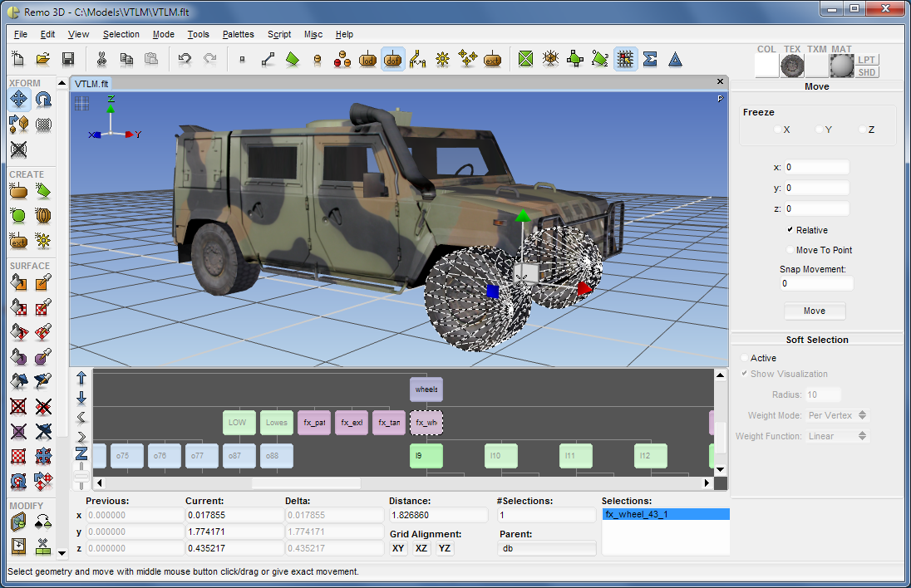This screenshot has height=588, width=911.
Task: Open the Weight Mode Per Vertex dropdown
Action: click(x=837, y=415)
